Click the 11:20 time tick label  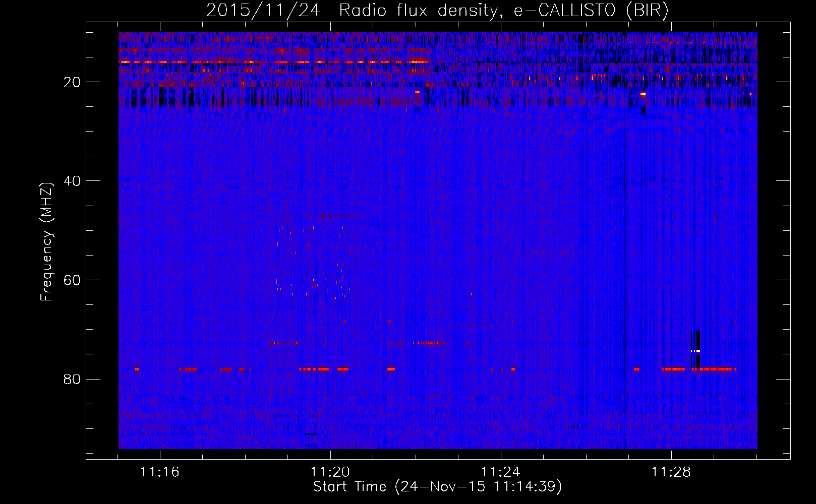[330, 472]
